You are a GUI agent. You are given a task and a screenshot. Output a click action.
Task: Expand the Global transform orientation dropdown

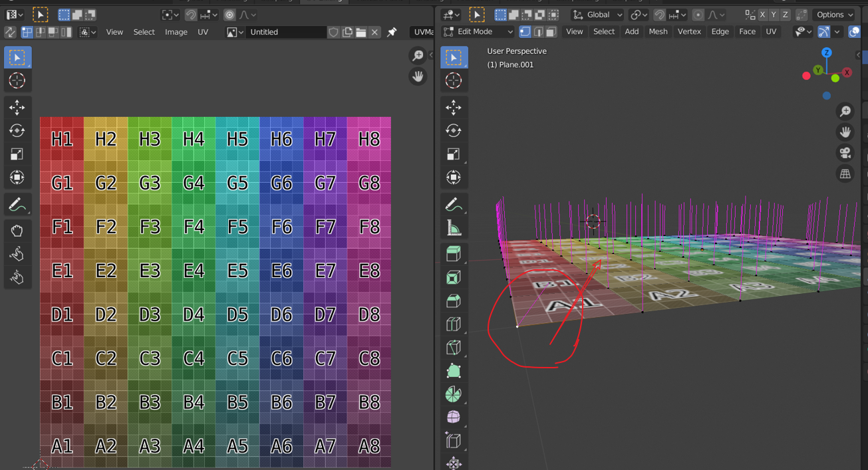[x=597, y=15]
